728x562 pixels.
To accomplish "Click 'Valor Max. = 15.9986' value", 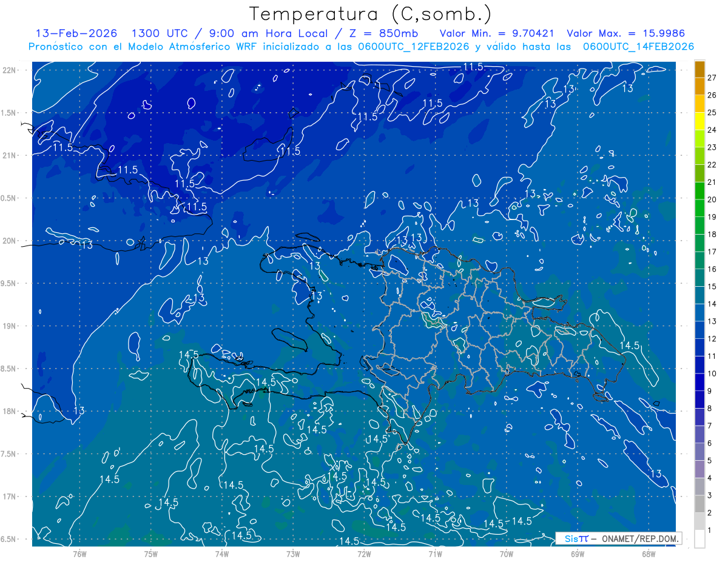I will (x=625, y=33).
